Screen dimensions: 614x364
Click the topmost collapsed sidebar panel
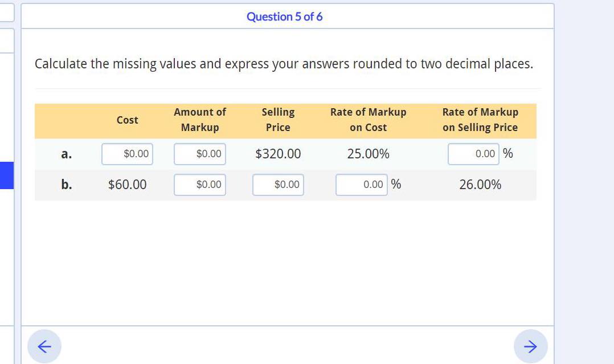(6, 12)
